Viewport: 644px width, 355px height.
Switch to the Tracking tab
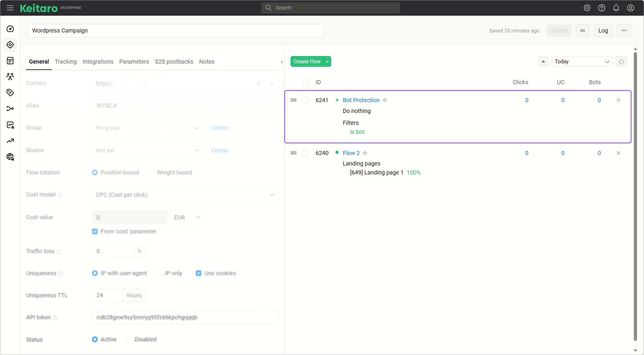pyautogui.click(x=66, y=62)
